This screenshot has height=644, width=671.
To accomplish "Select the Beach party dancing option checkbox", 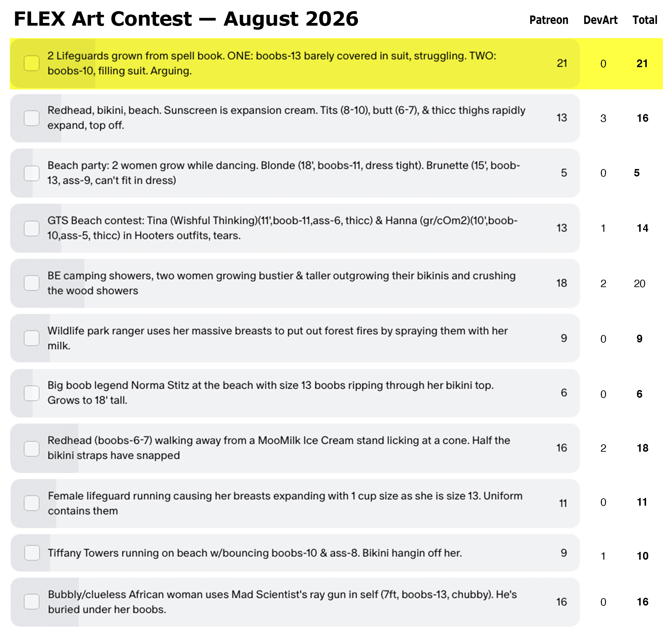I will (x=31, y=173).
